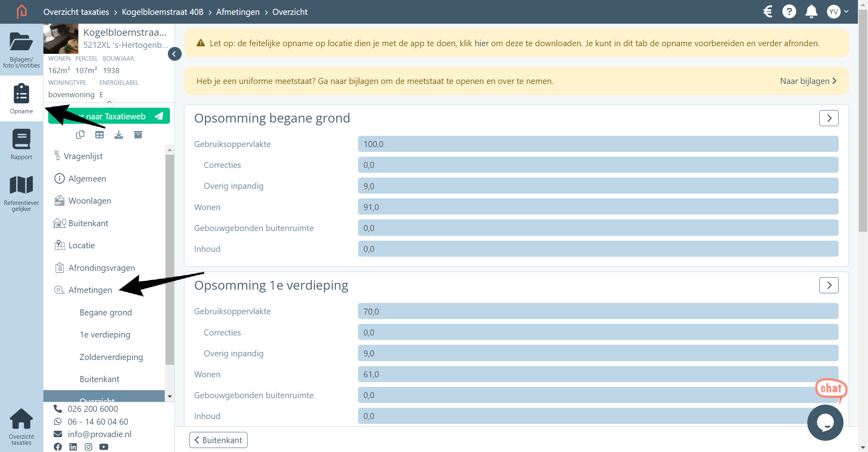Click the home logo icon in header
Viewport: 868px width, 452px height.
point(22,12)
